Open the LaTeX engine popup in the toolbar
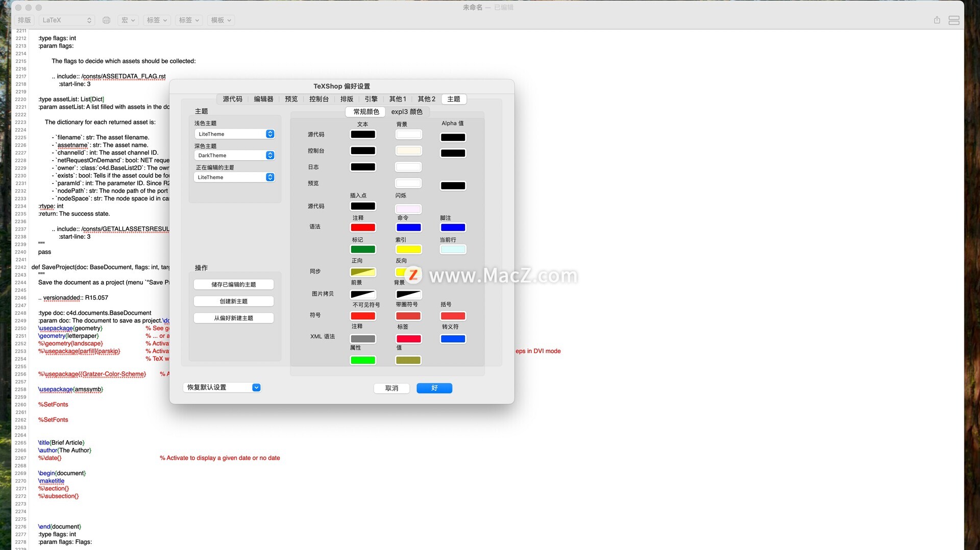This screenshot has width=980, height=550. pos(67,20)
